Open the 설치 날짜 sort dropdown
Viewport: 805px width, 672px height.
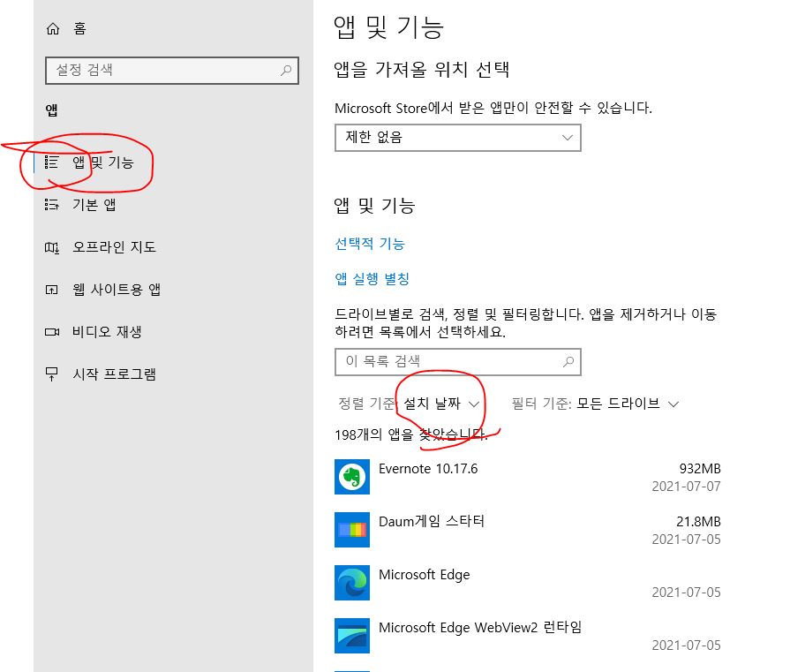(x=441, y=404)
